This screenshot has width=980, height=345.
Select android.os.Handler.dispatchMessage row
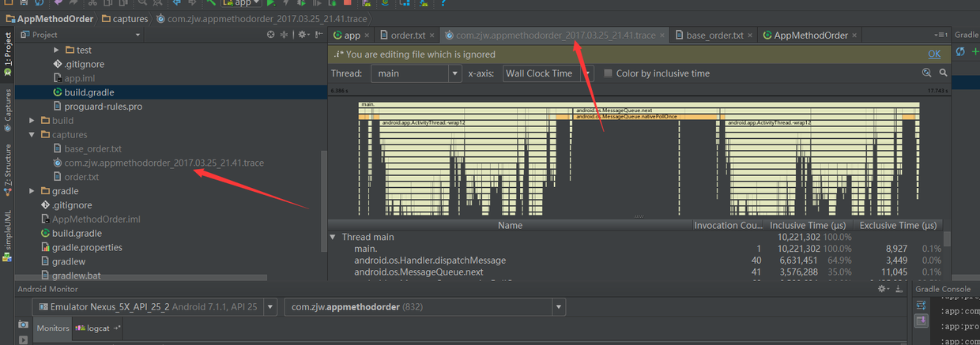pos(635,260)
